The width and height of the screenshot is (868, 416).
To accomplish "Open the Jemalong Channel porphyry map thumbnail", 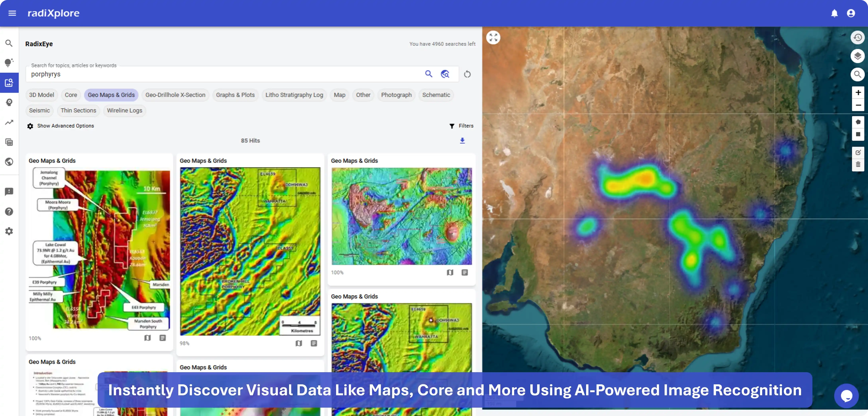I will [99, 249].
